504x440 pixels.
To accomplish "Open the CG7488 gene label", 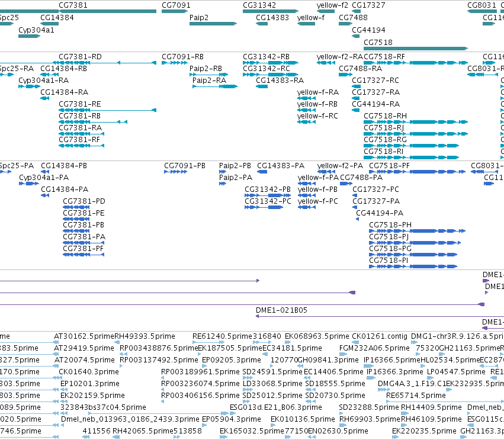I will click(353, 18).
